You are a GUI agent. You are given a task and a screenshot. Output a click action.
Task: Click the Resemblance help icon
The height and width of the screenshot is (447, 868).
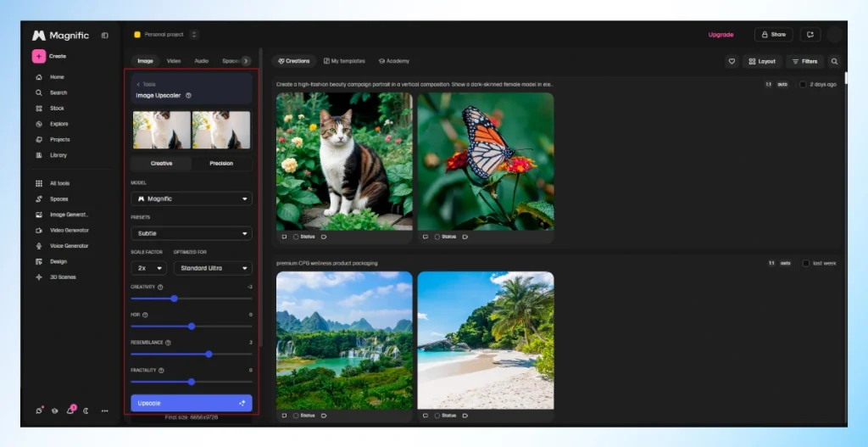click(168, 343)
